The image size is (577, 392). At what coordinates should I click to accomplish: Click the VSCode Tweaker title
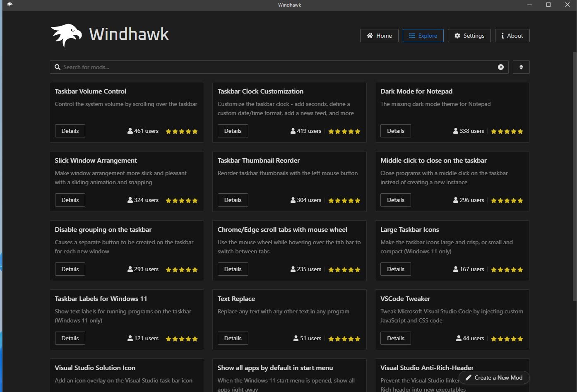click(405, 299)
